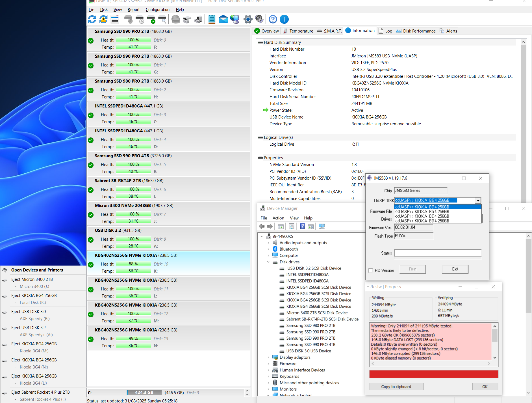Viewport: 532px width, 403px height.
Task: Open preferences with the gear icon
Action: pos(248,19)
